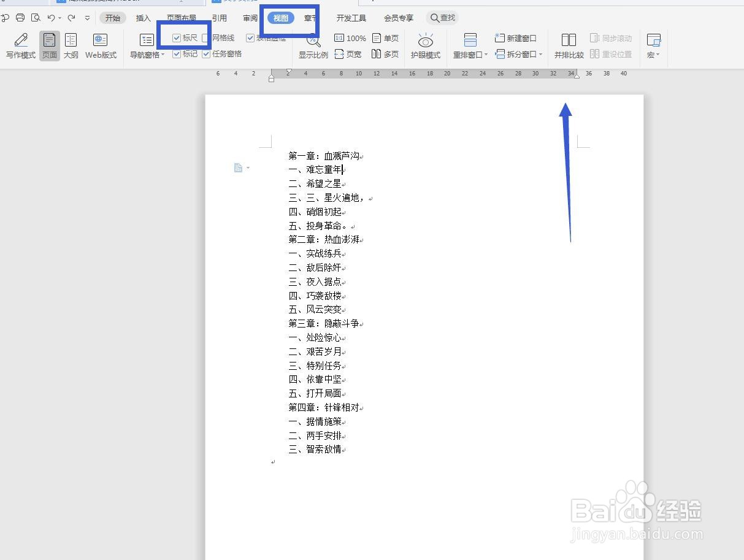Open the Navigation Pane (导航窗格) icon
Viewport: 744px width, 560px height.
147,40
